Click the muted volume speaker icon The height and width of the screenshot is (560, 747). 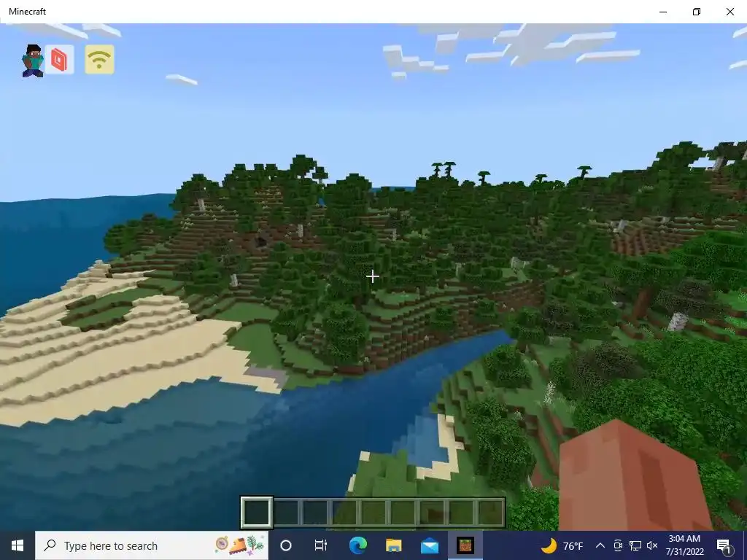tap(652, 545)
